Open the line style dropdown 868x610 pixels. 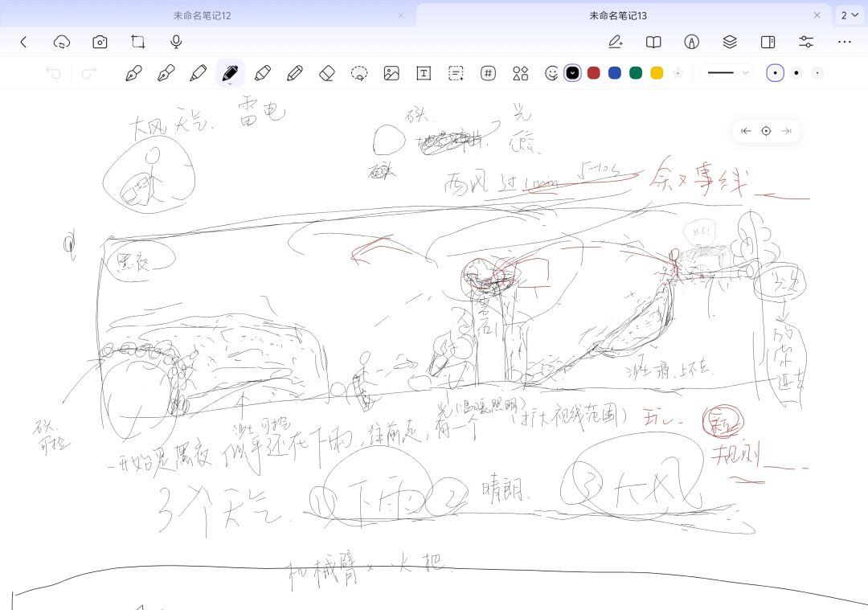(727, 73)
